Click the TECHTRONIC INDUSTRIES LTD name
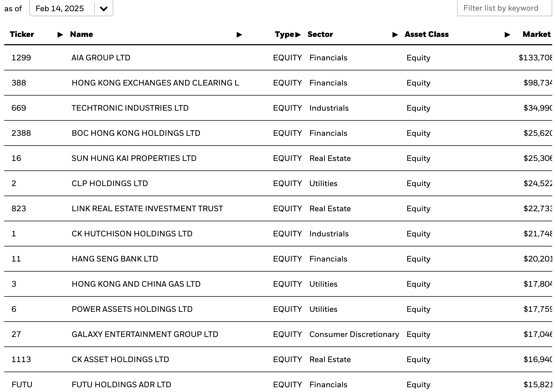 click(130, 108)
